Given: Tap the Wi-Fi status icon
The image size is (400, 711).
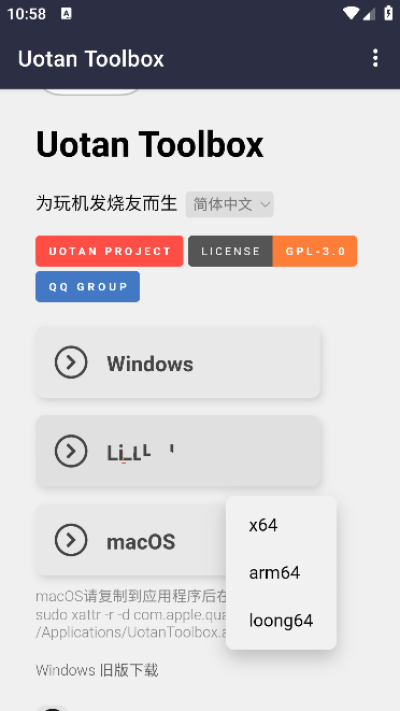Looking at the screenshot, I should [x=351, y=14].
